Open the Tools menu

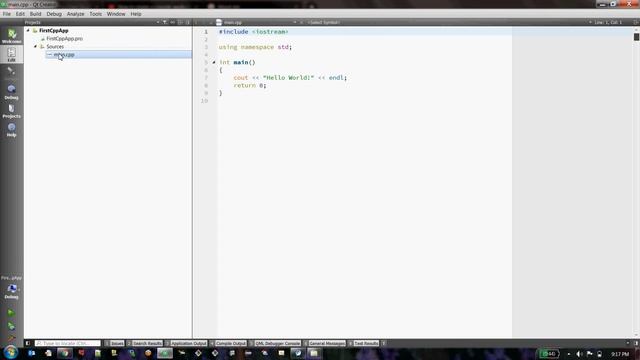[96, 14]
